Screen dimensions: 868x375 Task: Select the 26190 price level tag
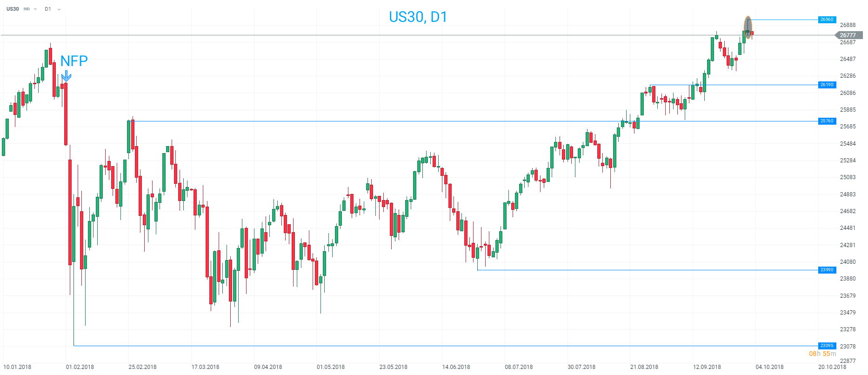click(x=827, y=85)
